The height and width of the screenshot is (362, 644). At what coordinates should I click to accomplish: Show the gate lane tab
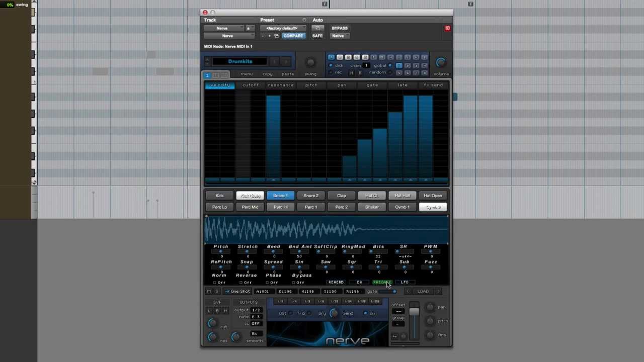[x=372, y=85]
